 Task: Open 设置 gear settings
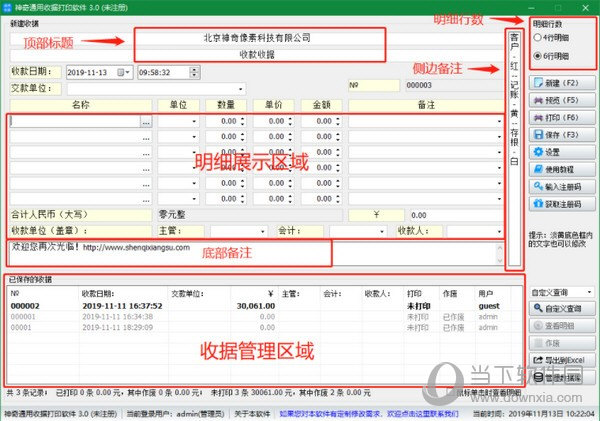click(x=562, y=152)
